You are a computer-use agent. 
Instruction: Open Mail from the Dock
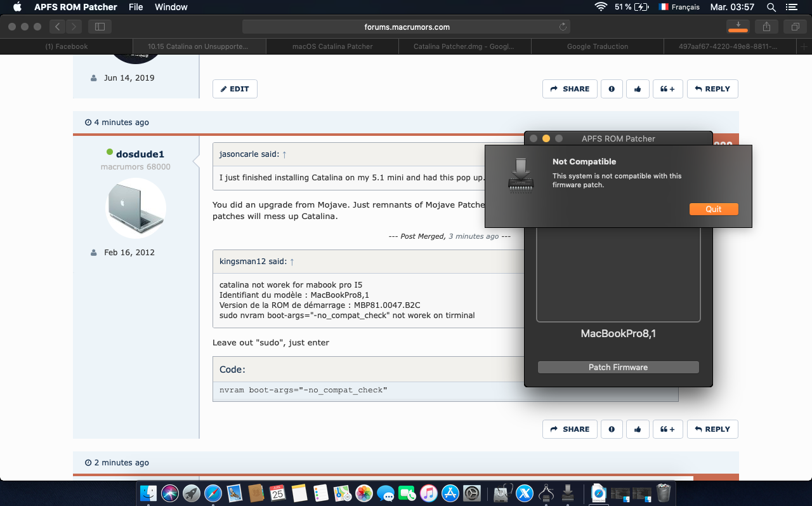coord(234,493)
